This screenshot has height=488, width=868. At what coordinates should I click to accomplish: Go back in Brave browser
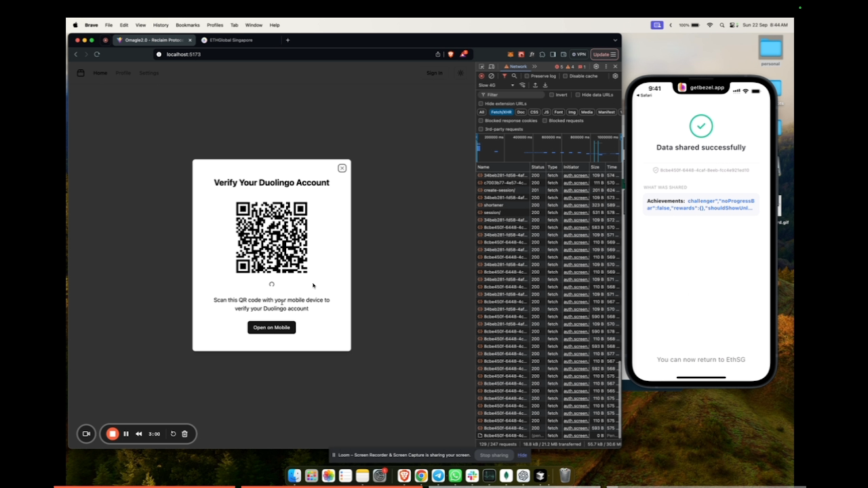point(76,54)
